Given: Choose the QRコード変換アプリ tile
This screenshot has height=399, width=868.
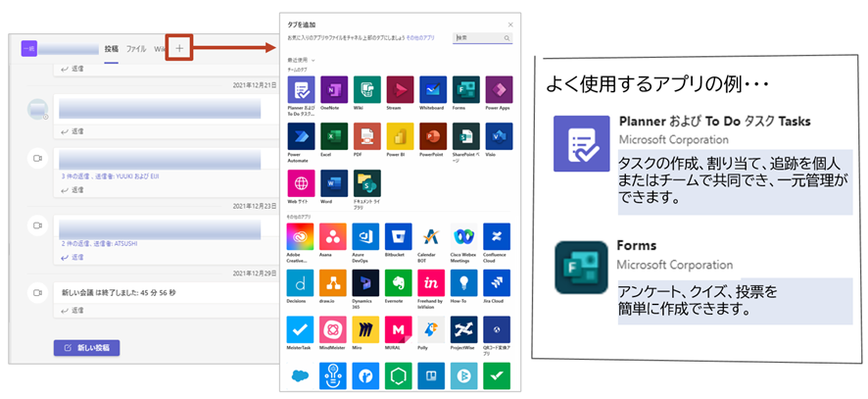Looking at the screenshot, I should click(497, 329).
